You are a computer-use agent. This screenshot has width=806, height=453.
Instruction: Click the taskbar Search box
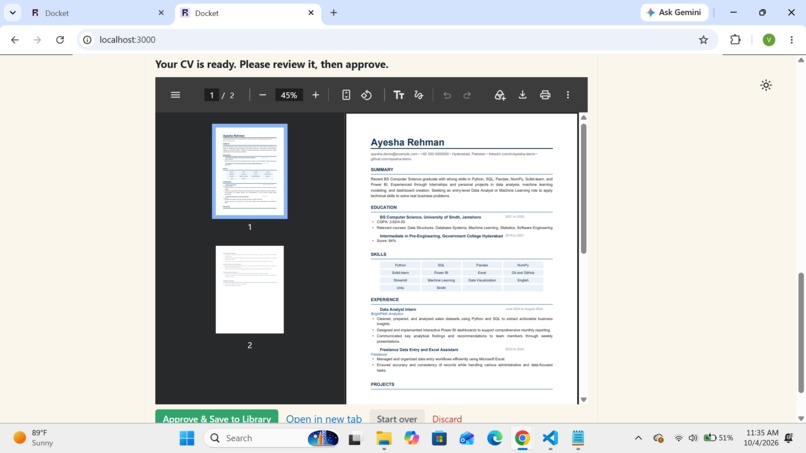click(271, 438)
